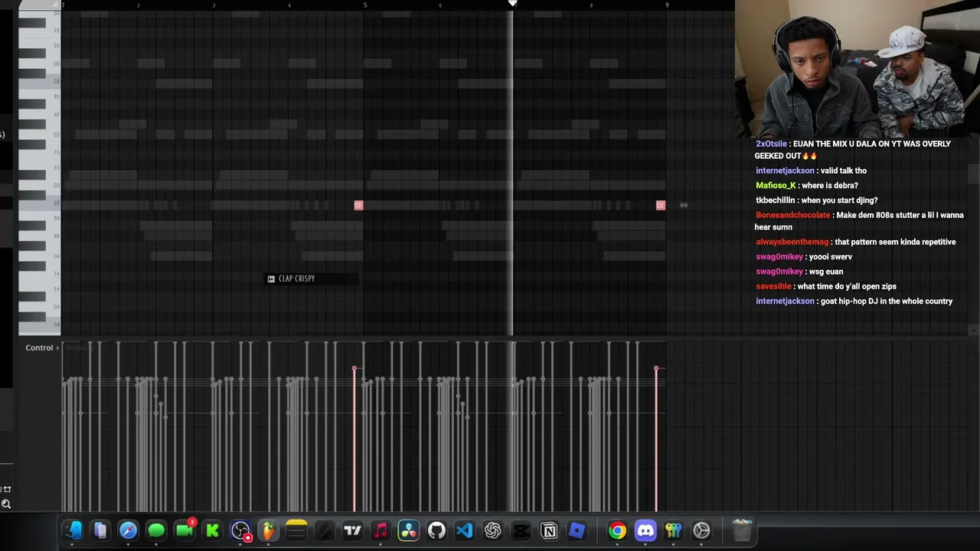
Task: Click the playhead marker on timeline
Action: [x=512, y=4]
